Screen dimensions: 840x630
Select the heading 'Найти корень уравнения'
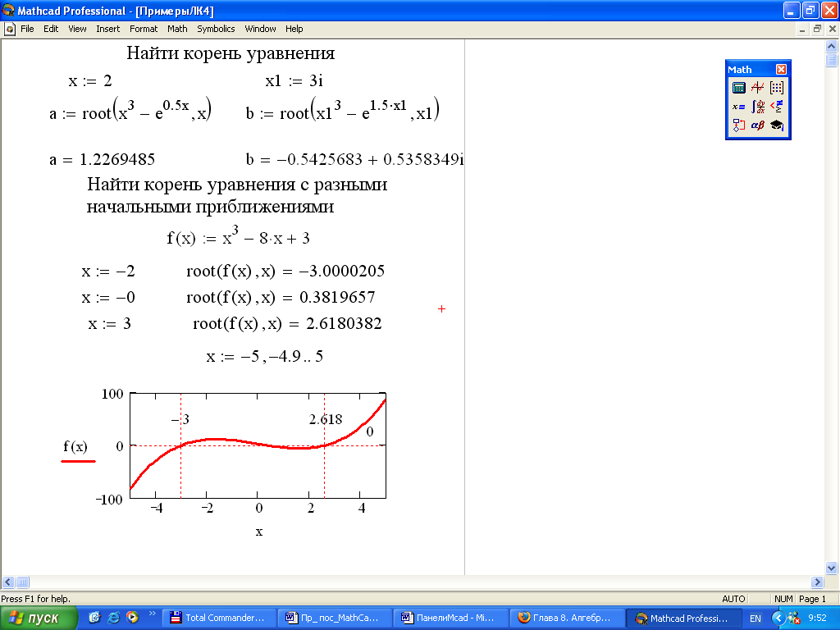pos(231,53)
